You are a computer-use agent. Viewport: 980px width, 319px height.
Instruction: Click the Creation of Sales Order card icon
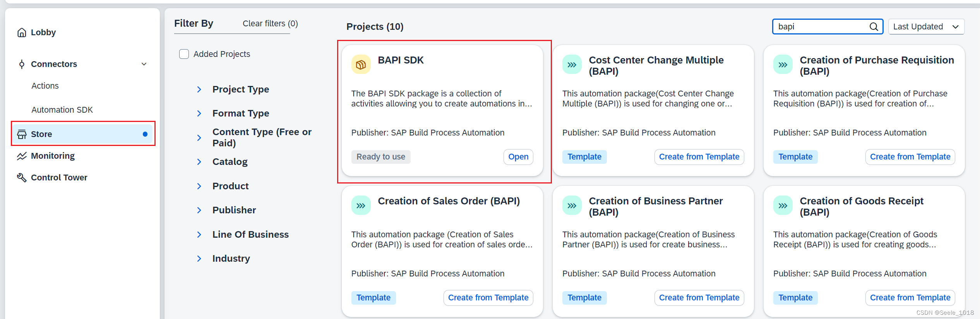(361, 206)
